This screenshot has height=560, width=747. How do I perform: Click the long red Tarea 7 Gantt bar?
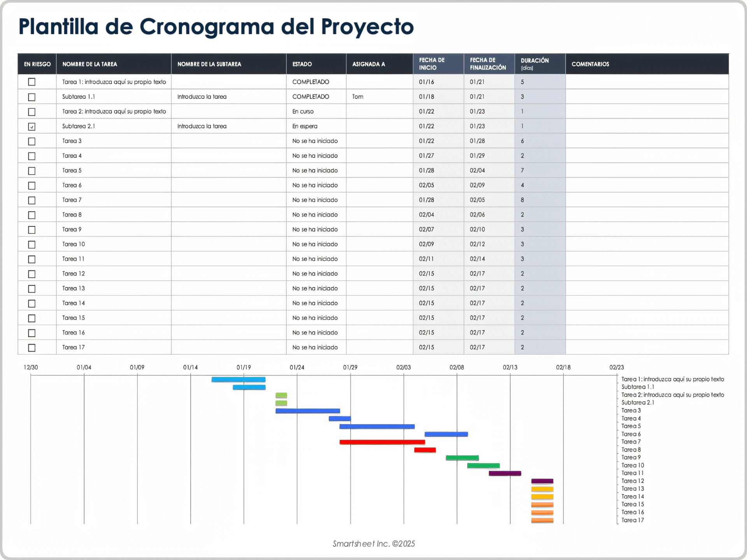[382, 442]
